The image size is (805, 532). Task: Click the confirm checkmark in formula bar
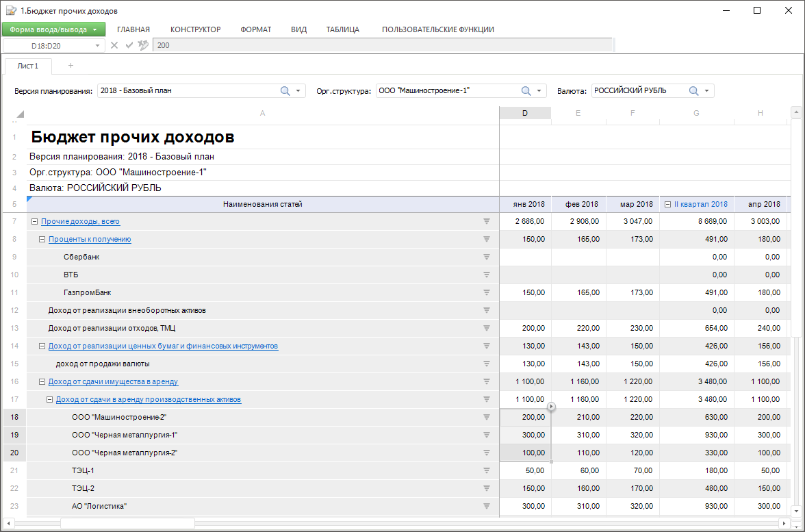pyautogui.click(x=129, y=45)
